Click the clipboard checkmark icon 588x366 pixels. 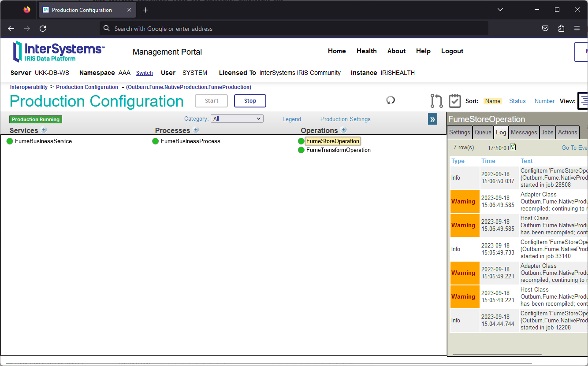point(454,101)
